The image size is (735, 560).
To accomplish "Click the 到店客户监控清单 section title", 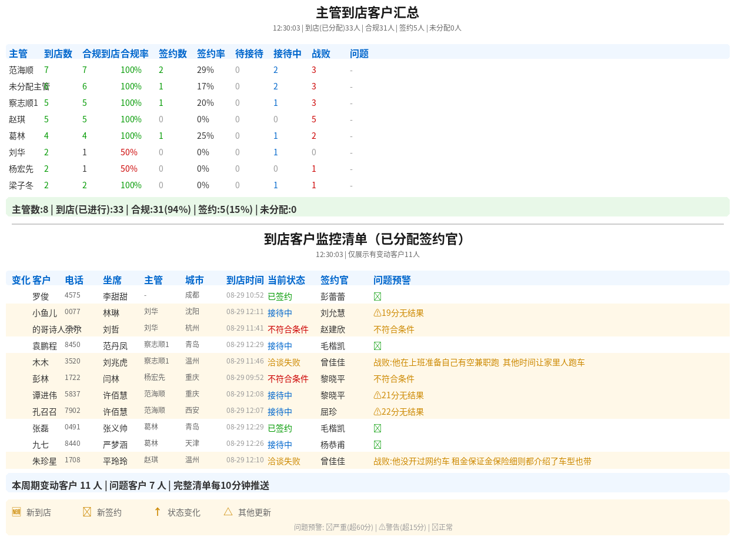I will [367, 239].
